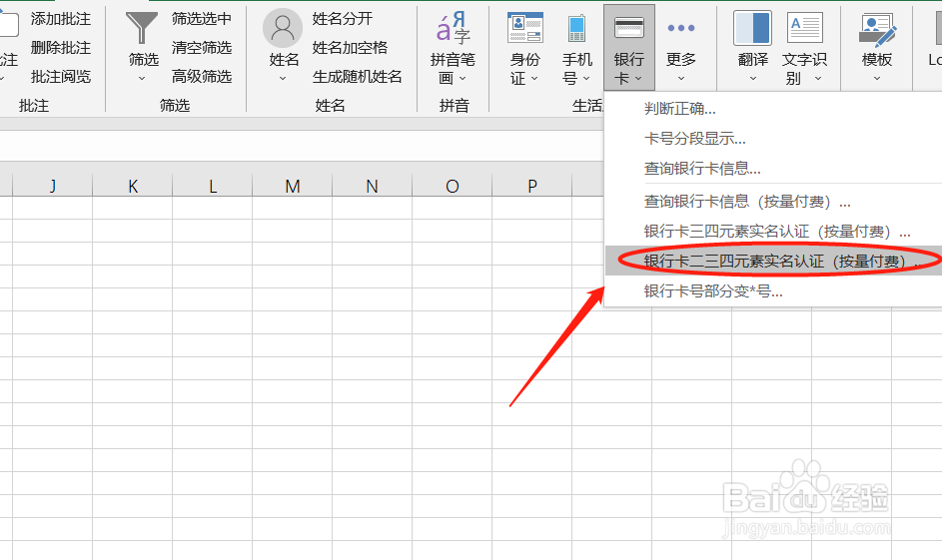Click the 银行卡 card icon
The image size is (942, 560).
tap(629, 28)
